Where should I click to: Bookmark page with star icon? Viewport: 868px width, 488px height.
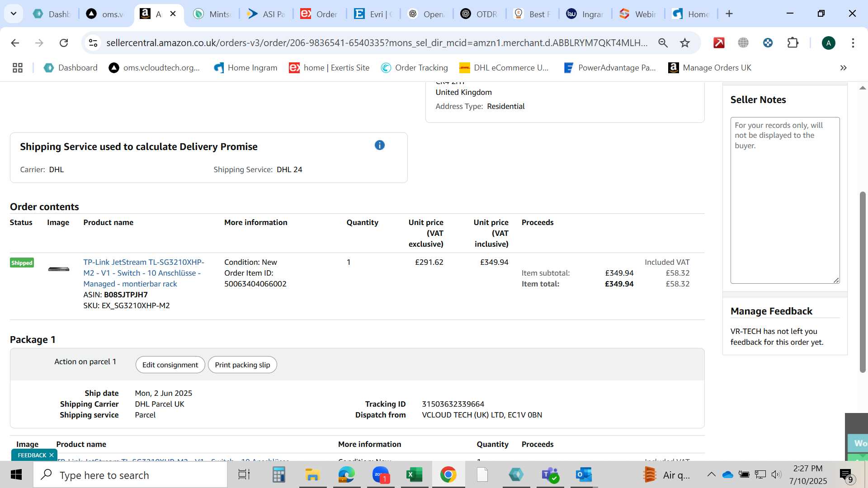click(685, 43)
